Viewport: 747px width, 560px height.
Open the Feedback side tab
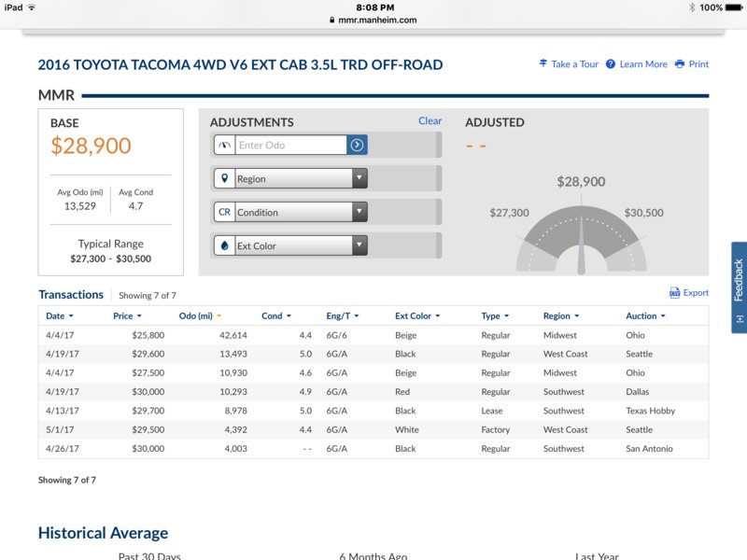tap(739, 287)
